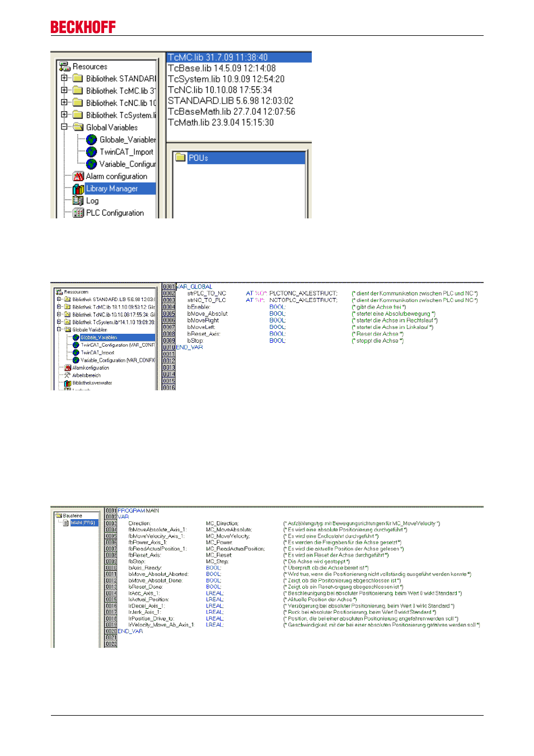Click the fbMoveAbsolute_Axis_1 declaration
Viewport: 534px width, 756px height.
click(157, 529)
